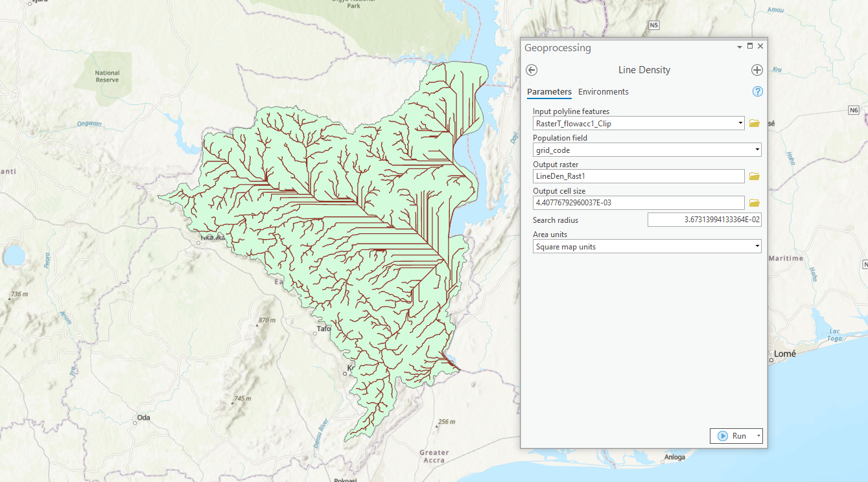Viewport: 868px width, 482px height.
Task: Expand Area units dropdown
Action: coord(757,247)
